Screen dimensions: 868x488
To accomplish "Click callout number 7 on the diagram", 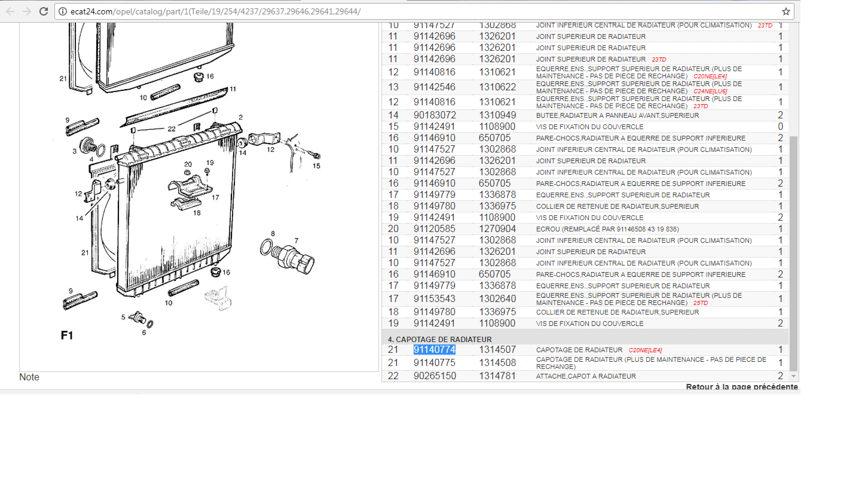I will (x=296, y=240).
